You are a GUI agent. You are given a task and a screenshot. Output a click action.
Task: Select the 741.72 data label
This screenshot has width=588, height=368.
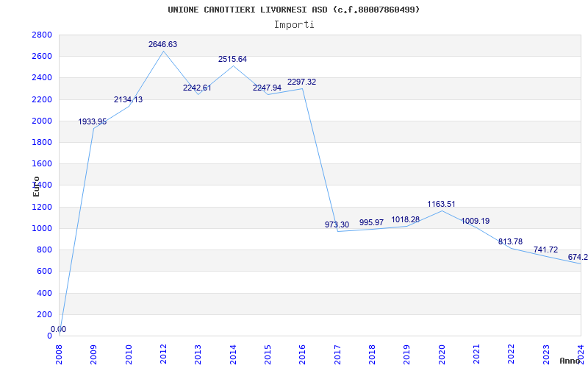pos(545,250)
